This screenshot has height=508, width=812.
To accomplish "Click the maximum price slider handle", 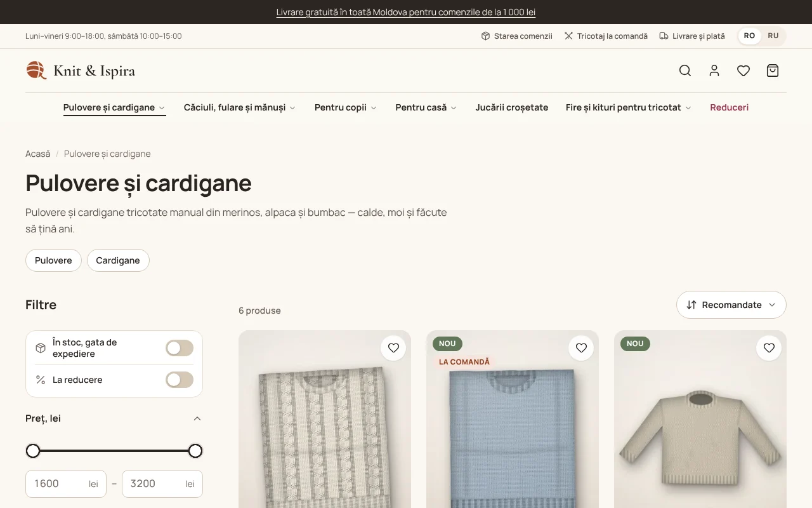I will click(x=195, y=451).
